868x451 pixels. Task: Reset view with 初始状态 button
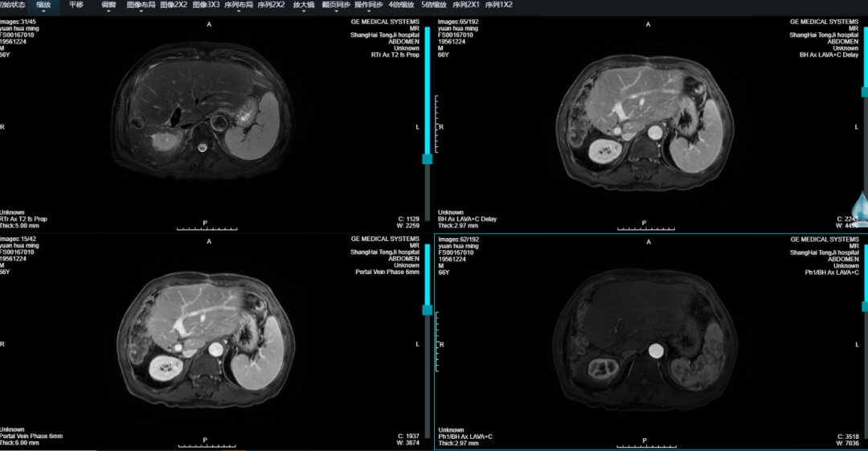12,5
